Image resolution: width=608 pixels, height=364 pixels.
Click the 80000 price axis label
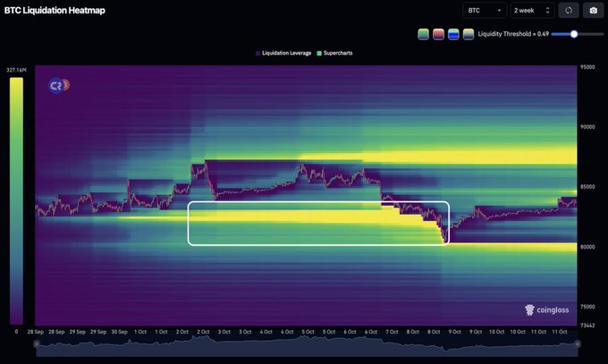[587, 247]
